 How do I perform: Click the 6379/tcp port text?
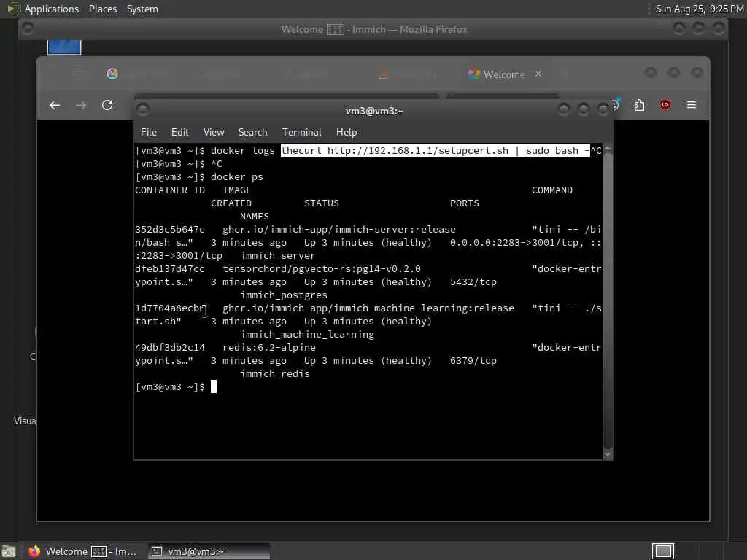pos(473,361)
